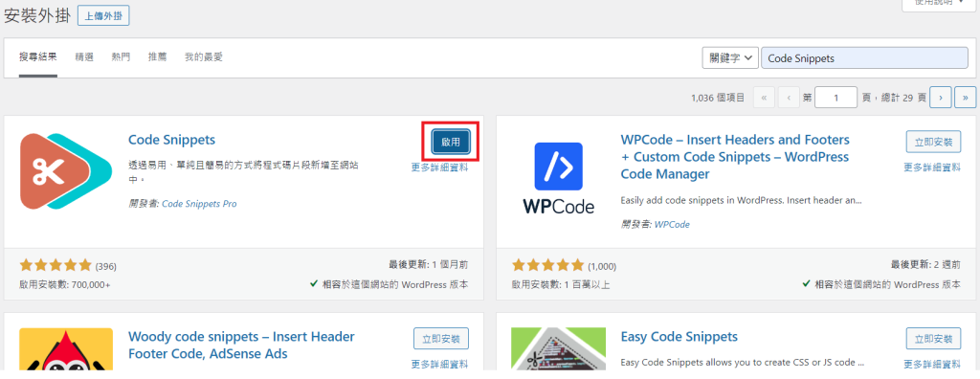980x379 pixels.
Task: Click the current page number field
Action: click(x=835, y=98)
